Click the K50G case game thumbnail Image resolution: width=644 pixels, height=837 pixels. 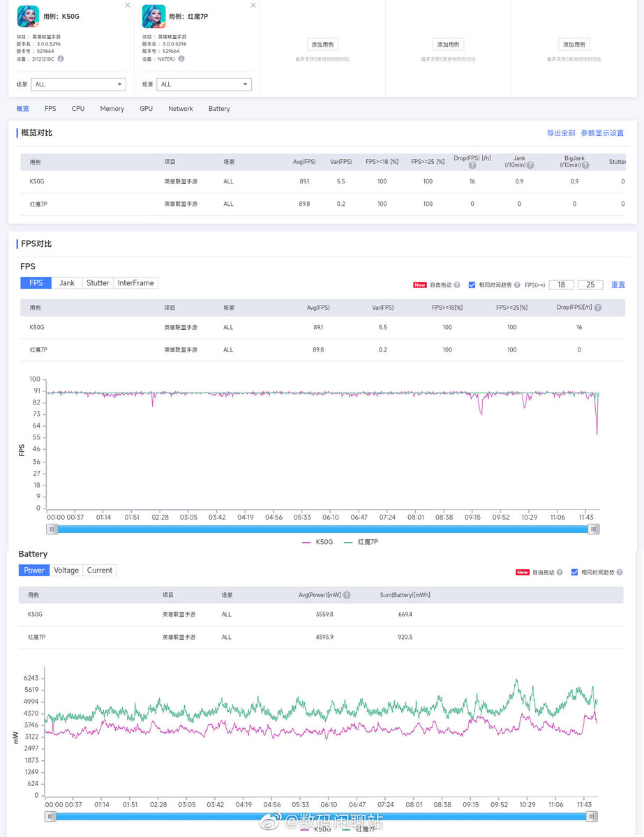(x=28, y=16)
